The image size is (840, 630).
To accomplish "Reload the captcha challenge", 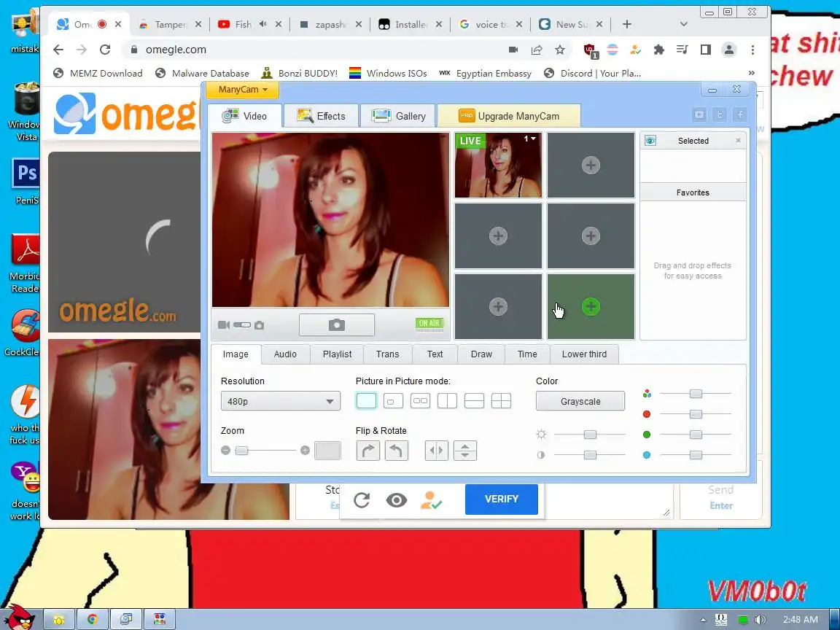I will [362, 500].
